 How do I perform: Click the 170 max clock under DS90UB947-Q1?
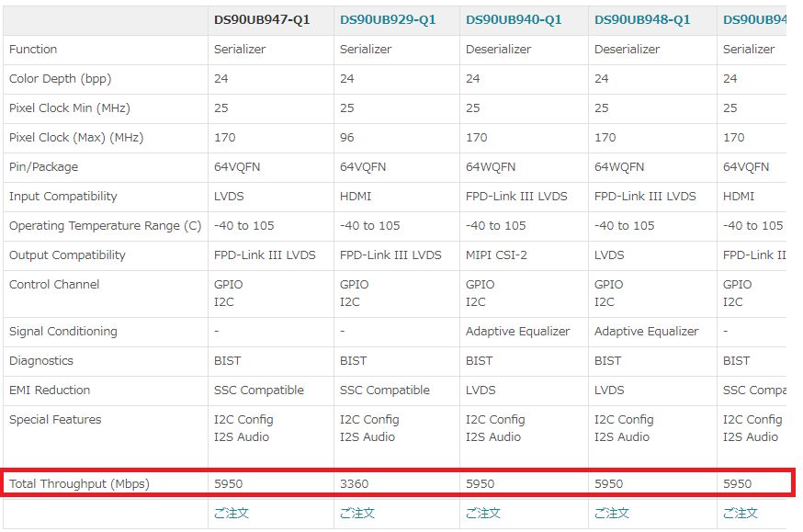click(225, 138)
